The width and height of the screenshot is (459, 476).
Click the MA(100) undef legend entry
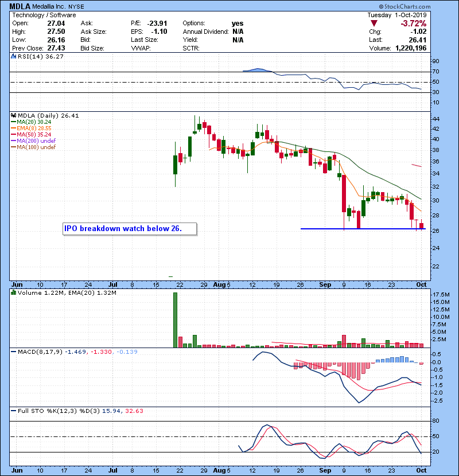pos(33,147)
